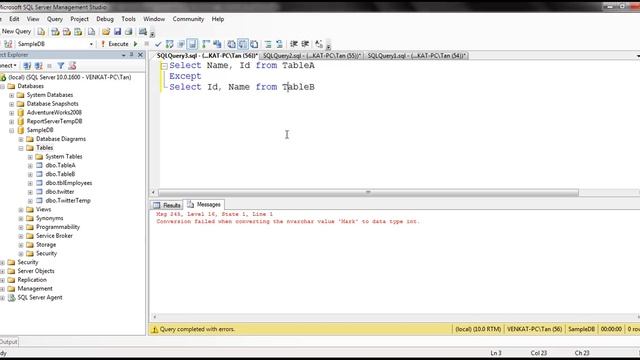Expand the dbo.TableA table node
Viewport: 640px width, 360px height.
[x=30, y=166]
